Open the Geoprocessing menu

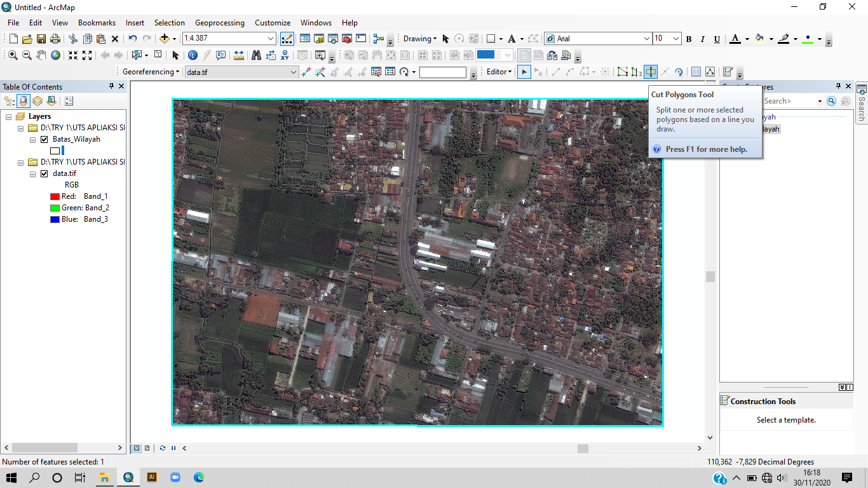point(219,23)
